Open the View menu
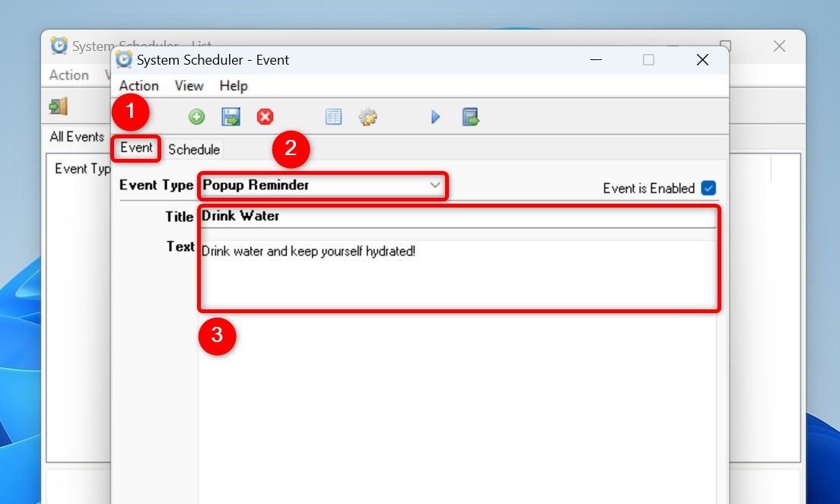840x504 pixels. tap(189, 86)
